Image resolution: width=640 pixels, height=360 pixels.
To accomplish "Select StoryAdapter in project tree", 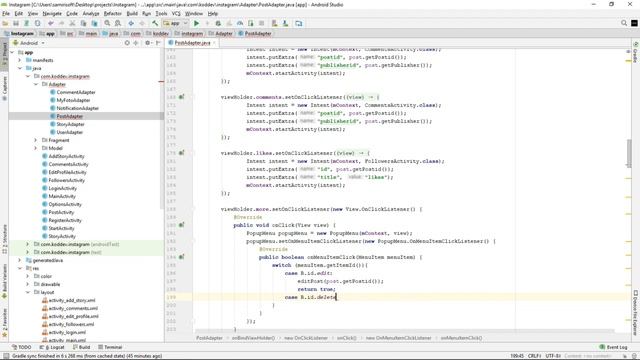I will pos(70,124).
